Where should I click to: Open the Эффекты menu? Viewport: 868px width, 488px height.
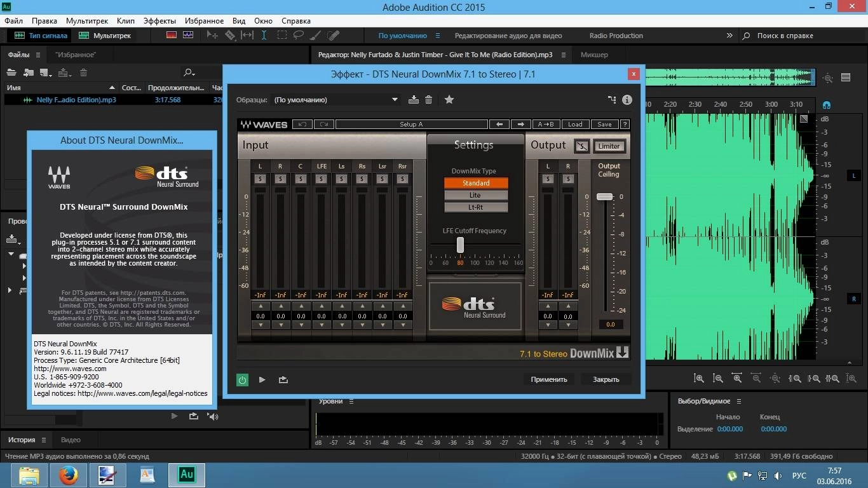[x=159, y=20]
